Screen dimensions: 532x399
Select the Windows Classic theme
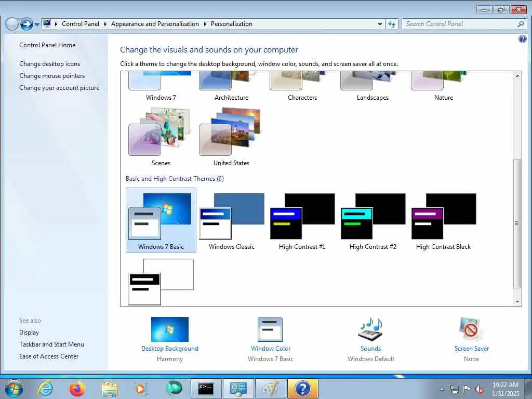[x=232, y=220]
